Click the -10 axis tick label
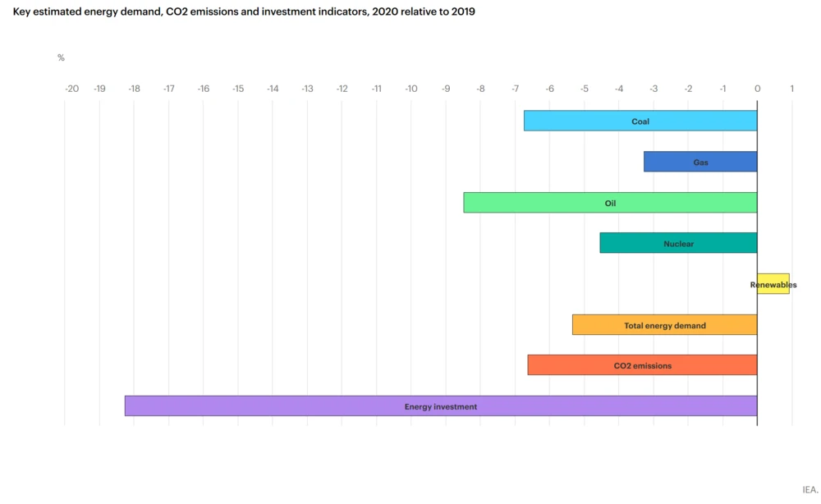821x504 pixels. coord(410,89)
